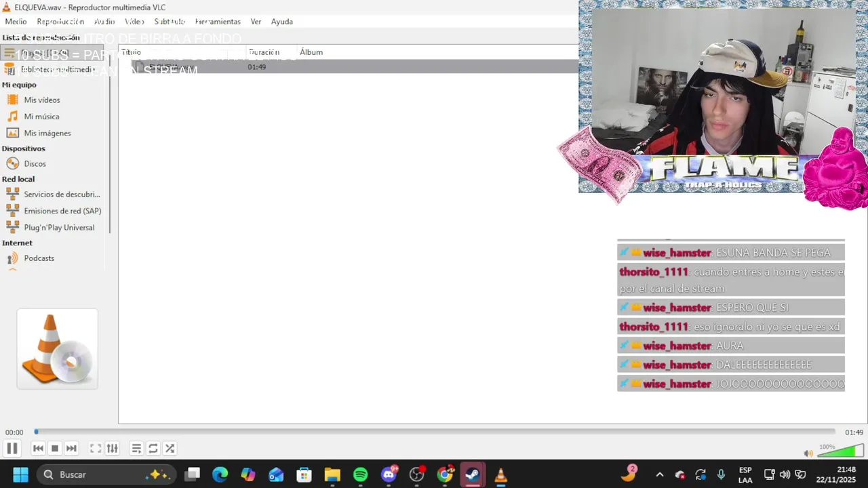
Task: Select Mi música in the sidebar
Action: (x=41, y=117)
